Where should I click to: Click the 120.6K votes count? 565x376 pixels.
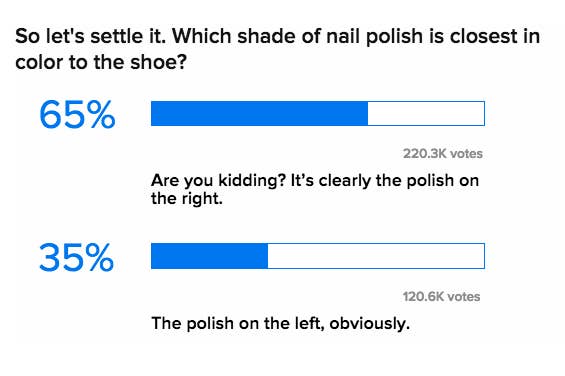[441, 297]
